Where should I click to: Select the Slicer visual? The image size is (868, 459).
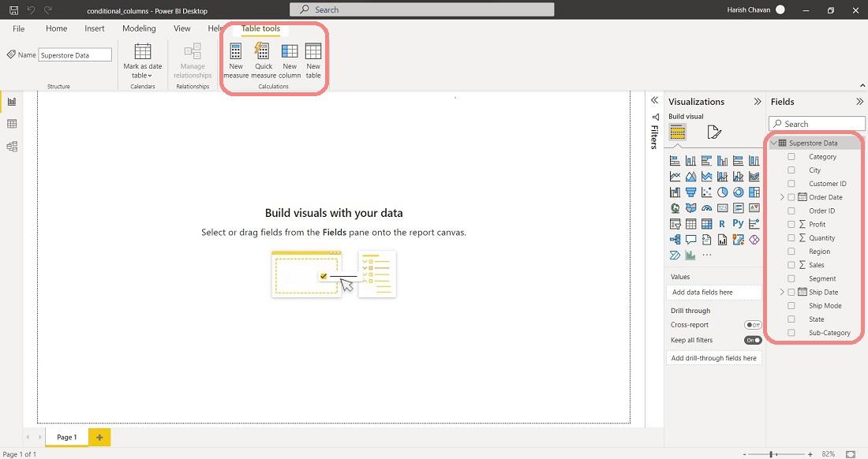point(675,224)
